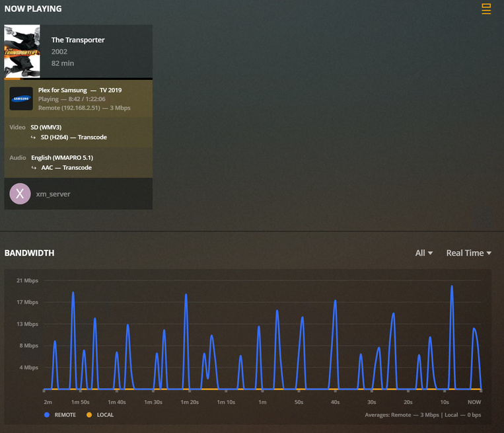This screenshot has height=433, width=504.
Task: Click the '1m' time axis label
Action: point(262,402)
